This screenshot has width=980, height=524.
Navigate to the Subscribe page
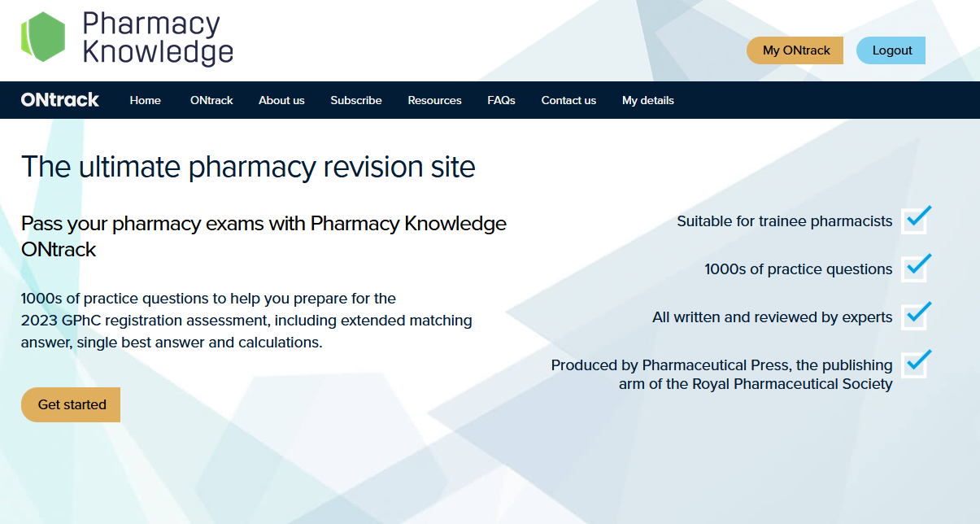coord(356,100)
